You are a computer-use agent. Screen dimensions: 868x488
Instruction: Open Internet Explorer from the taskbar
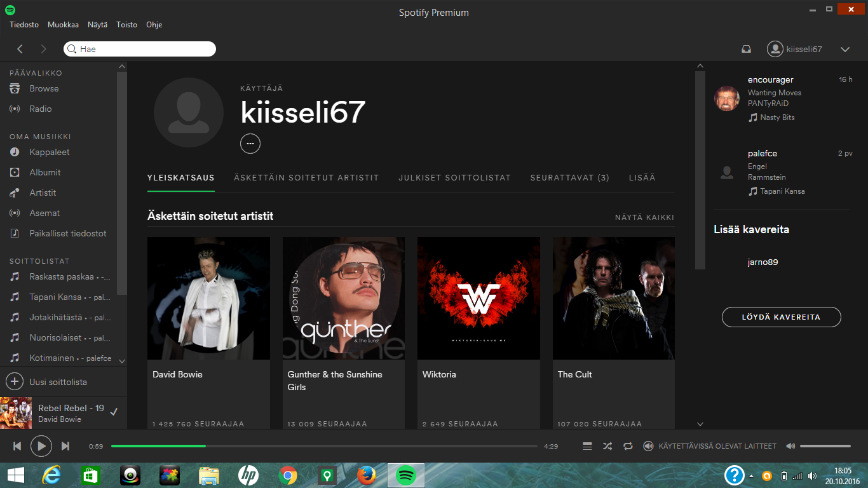[x=51, y=475]
